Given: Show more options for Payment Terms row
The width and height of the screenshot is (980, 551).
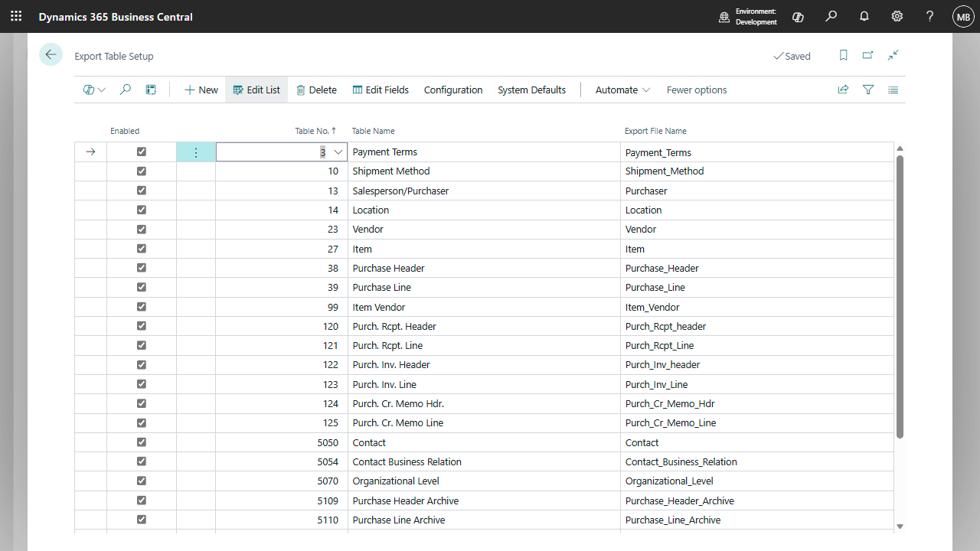Looking at the screenshot, I should click(196, 152).
